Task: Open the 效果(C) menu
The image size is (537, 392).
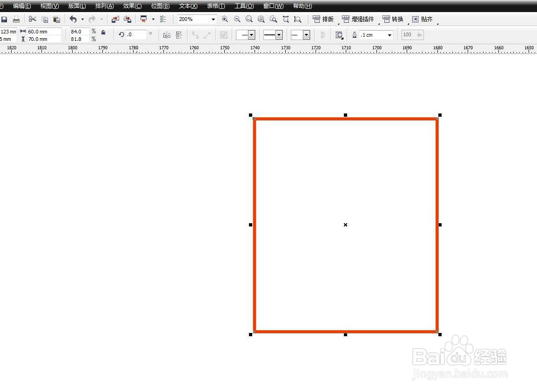Action: click(x=132, y=6)
